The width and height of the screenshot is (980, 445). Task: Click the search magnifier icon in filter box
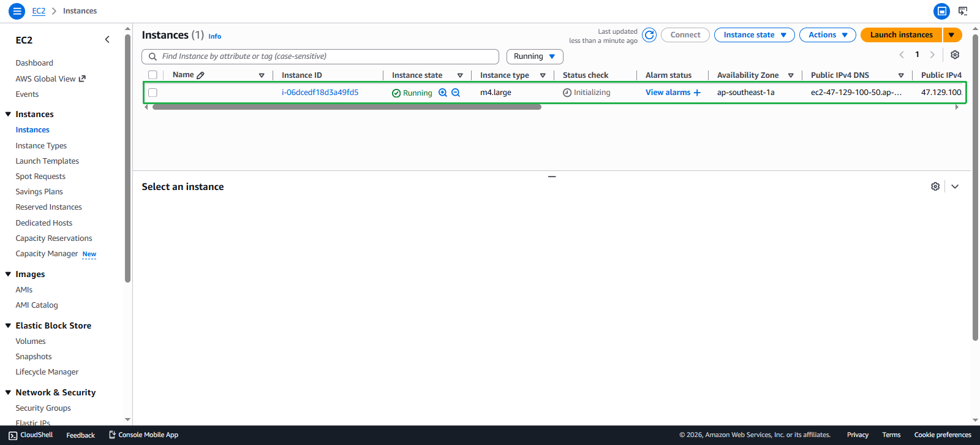[153, 56]
